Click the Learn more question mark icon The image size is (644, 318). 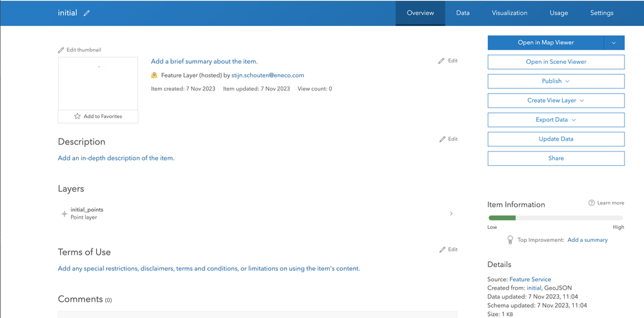591,203
